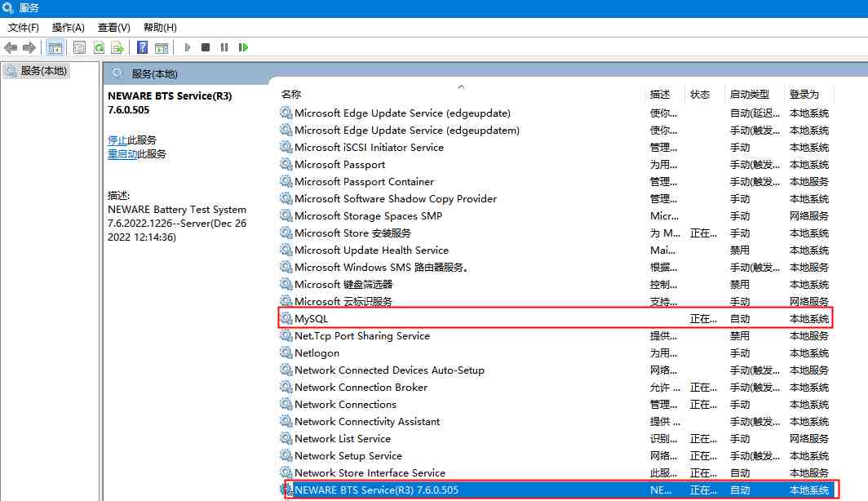This screenshot has height=501, width=868.
Task: Select Microsoft Windows SMS 路由器服务 row
Action: point(555,268)
